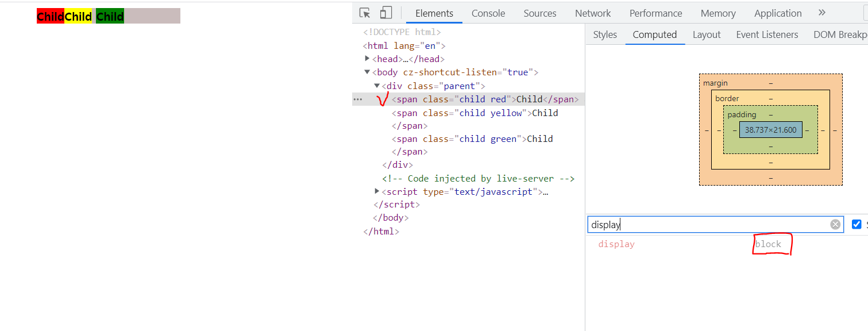Select the Computed pane tab
The image size is (868, 331).
pyautogui.click(x=655, y=34)
